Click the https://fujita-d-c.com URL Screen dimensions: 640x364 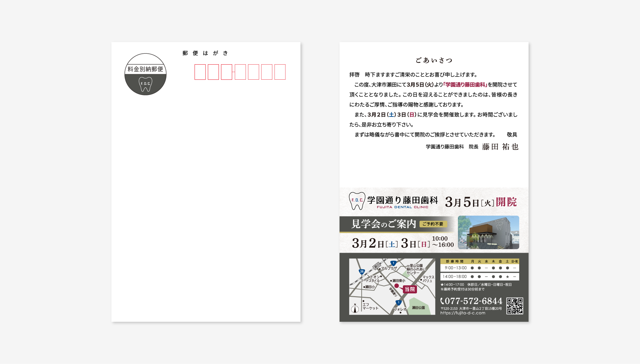(463, 313)
